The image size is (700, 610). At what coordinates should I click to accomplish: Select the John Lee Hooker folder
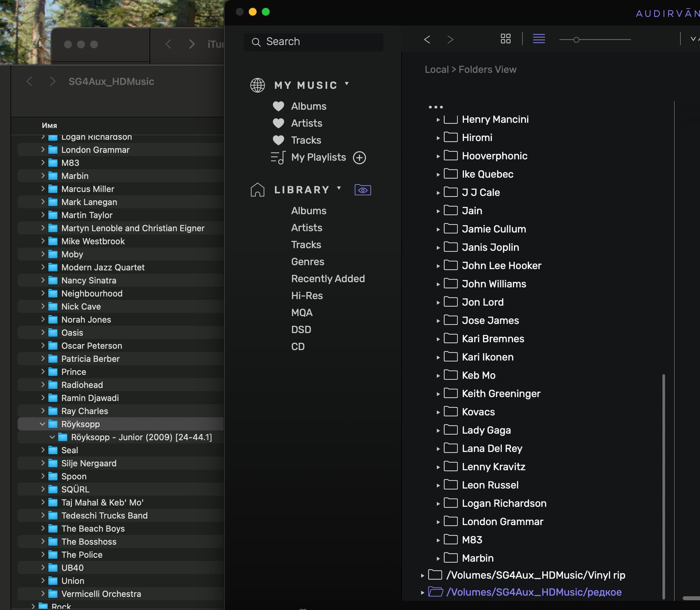coord(501,265)
